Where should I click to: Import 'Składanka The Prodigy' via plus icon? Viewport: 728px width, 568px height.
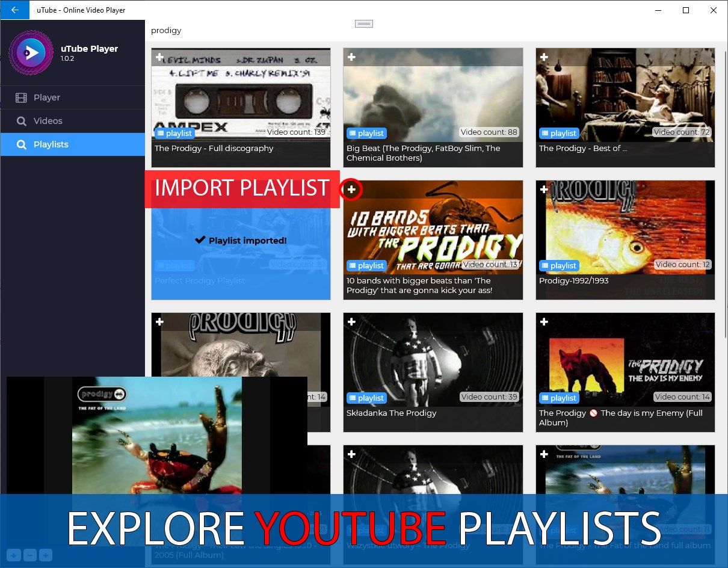pos(352,322)
